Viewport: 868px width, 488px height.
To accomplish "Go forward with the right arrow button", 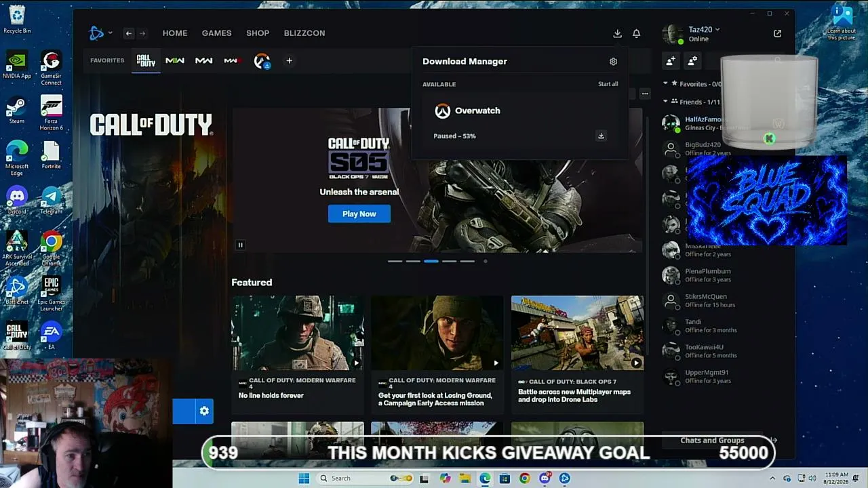I will pyautogui.click(x=142, y=33).
